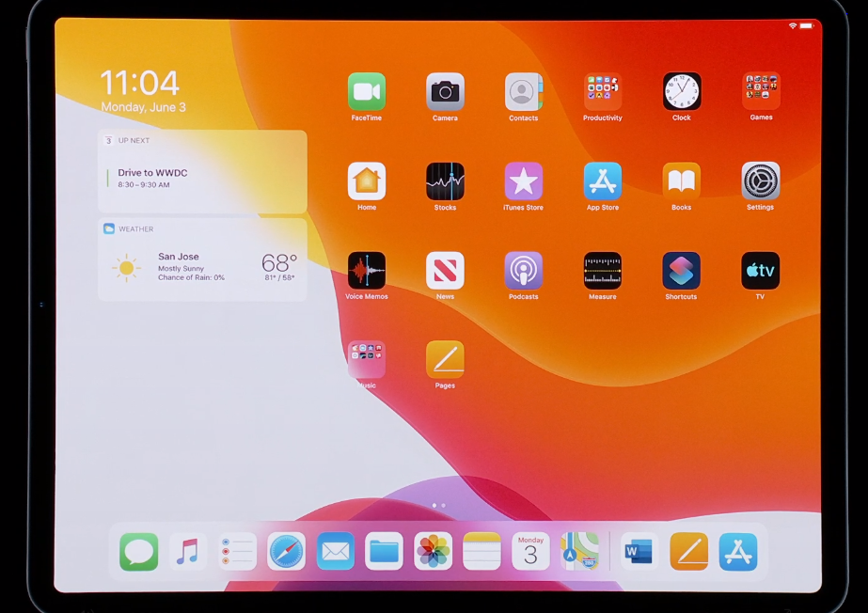Tap the battery indicator in the status bar
Image resolution: width=868 pixels, height=613 pixels.
coord(806,26)
